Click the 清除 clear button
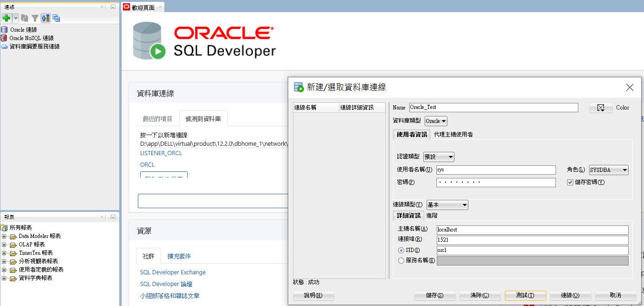Screen dimensions: 644x306 pyautogui.click(x=480, y=296)
